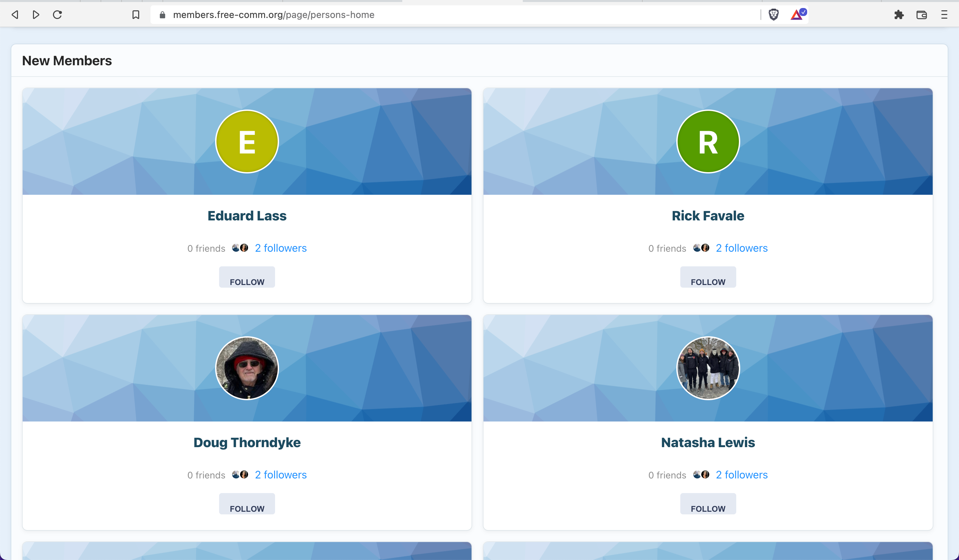
Task: Open Brave Rewards triangle icon
Action: [797, 15]
